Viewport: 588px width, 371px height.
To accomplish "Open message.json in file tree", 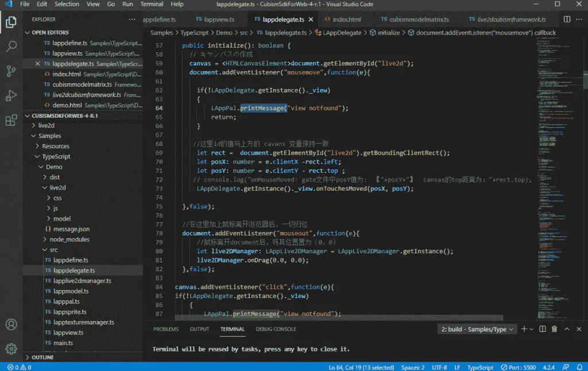I will tap(71, 229).
